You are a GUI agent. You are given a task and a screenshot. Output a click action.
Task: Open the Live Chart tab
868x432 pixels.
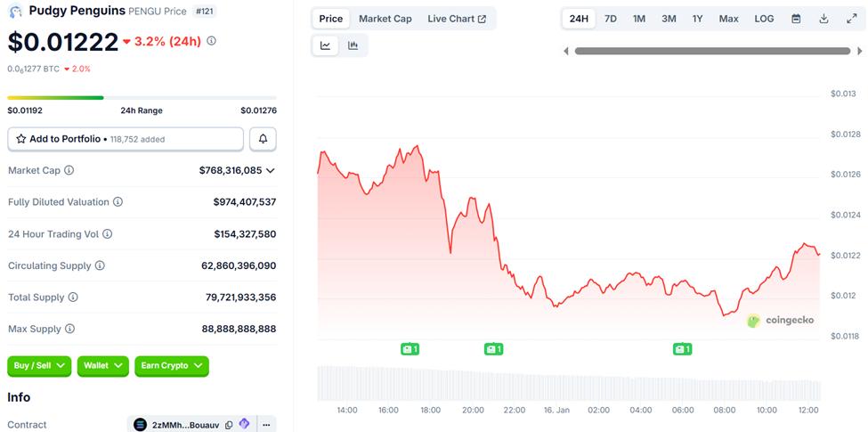457,19
